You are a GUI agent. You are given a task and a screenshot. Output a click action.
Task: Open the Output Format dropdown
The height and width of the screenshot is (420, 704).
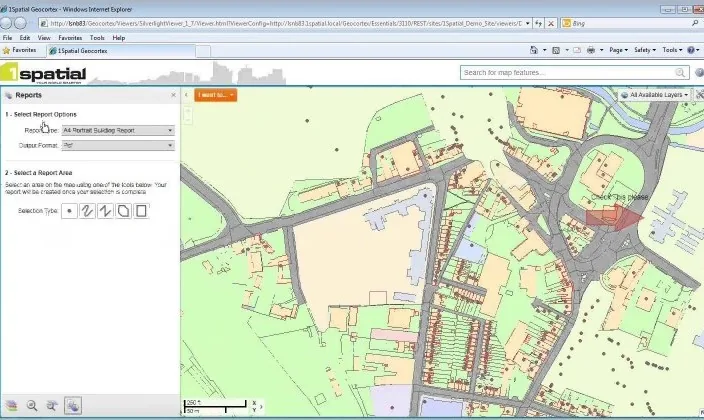118,146
